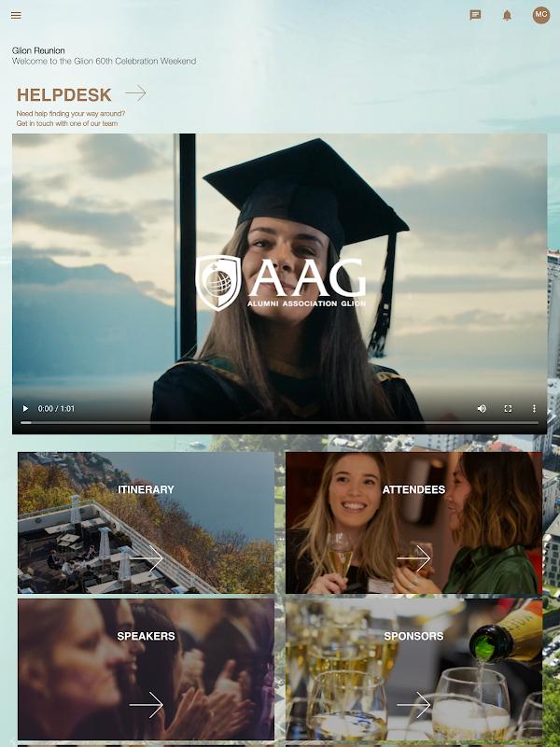Click the arrow on the ATTENDEES tile
Screen dimensions: 560x747
413,558
